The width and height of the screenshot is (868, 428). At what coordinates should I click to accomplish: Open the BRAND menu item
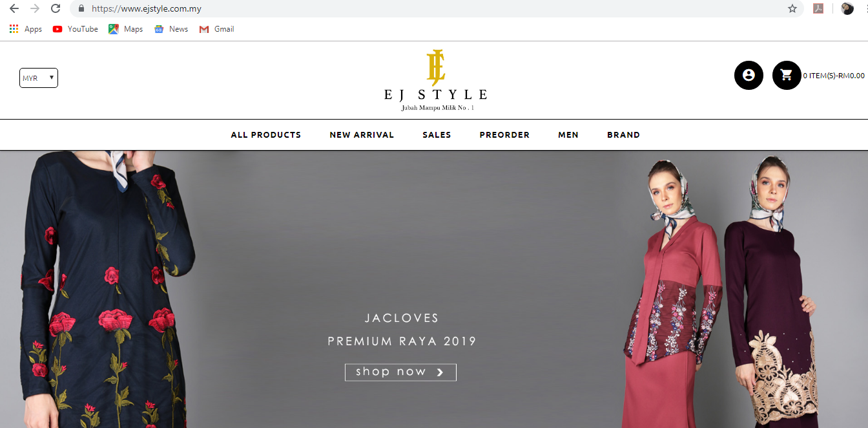click(x=624, y=135)
